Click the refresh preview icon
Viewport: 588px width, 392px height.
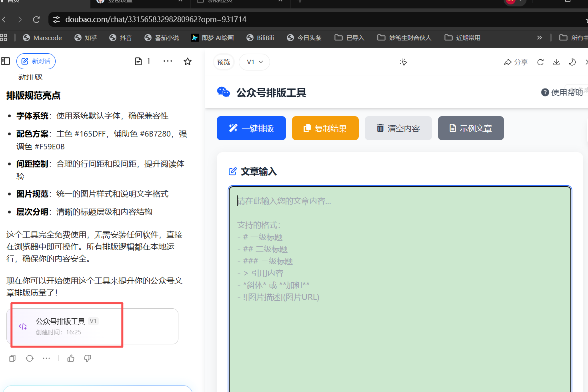pyautogui.click(x=540, y=62)
